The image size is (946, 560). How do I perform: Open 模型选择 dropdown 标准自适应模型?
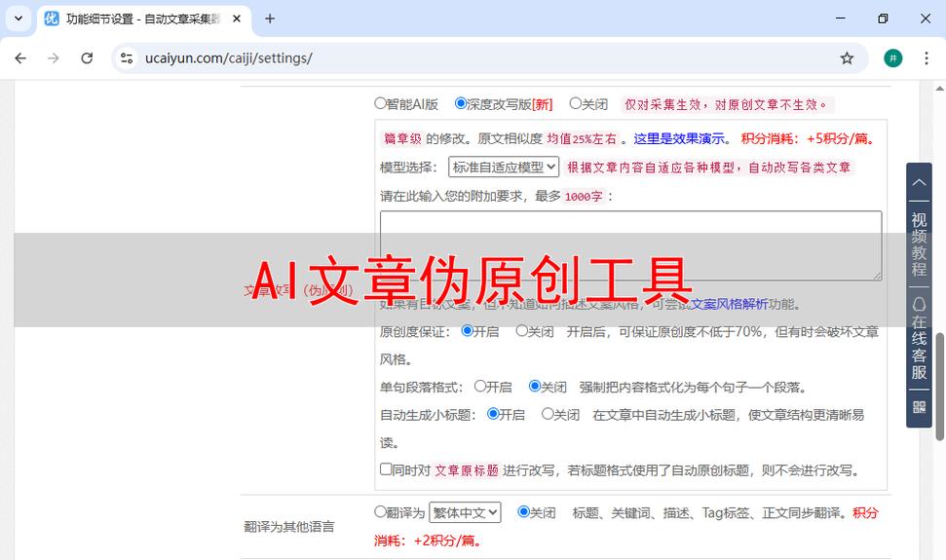[x=504, y=167]
